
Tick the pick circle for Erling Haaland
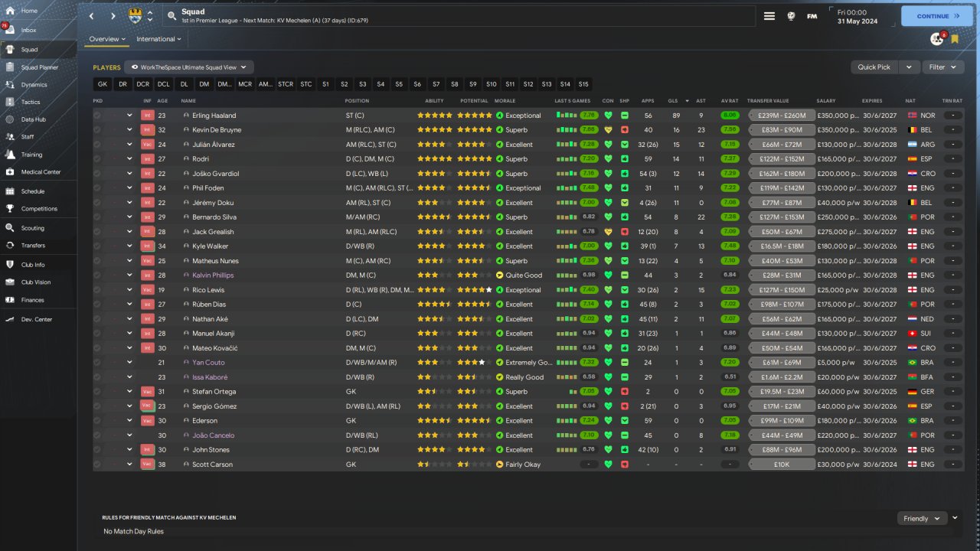coord(97,116)
